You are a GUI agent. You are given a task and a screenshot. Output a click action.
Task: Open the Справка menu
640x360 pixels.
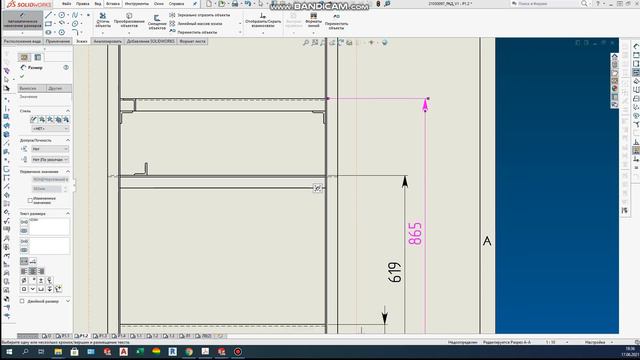pyautogui.click(x=176, y=4)
